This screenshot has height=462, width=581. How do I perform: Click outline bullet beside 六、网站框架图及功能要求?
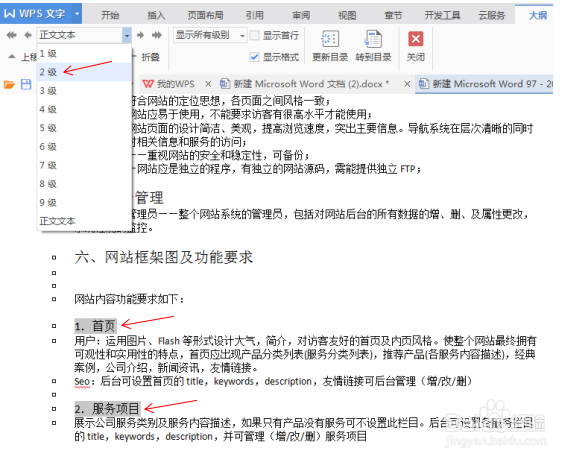coord(54,257)
